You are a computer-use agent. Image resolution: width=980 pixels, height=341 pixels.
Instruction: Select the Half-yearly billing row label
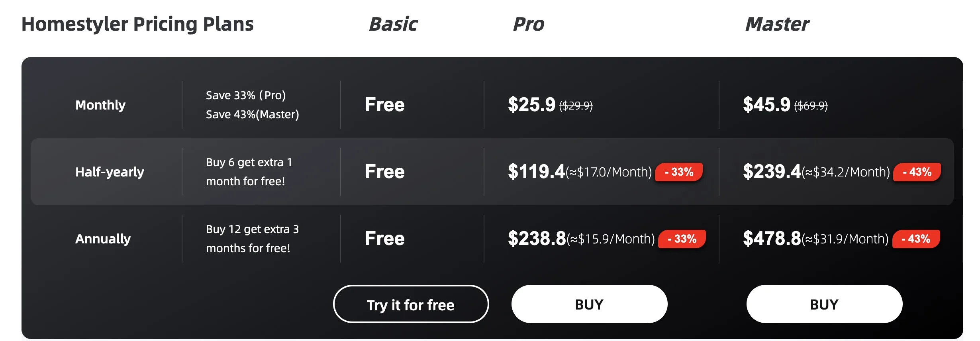pyautogui.click(x=110, y=172)
